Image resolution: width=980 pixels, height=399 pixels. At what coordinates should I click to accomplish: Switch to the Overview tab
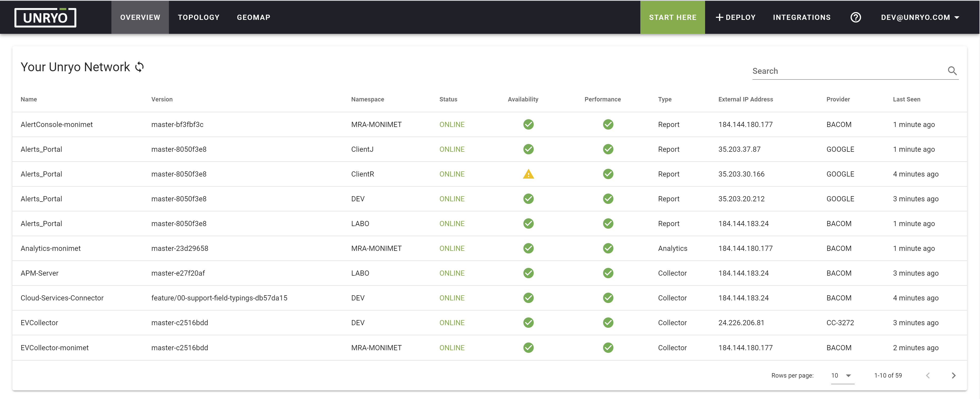click(x=140, y=18)
